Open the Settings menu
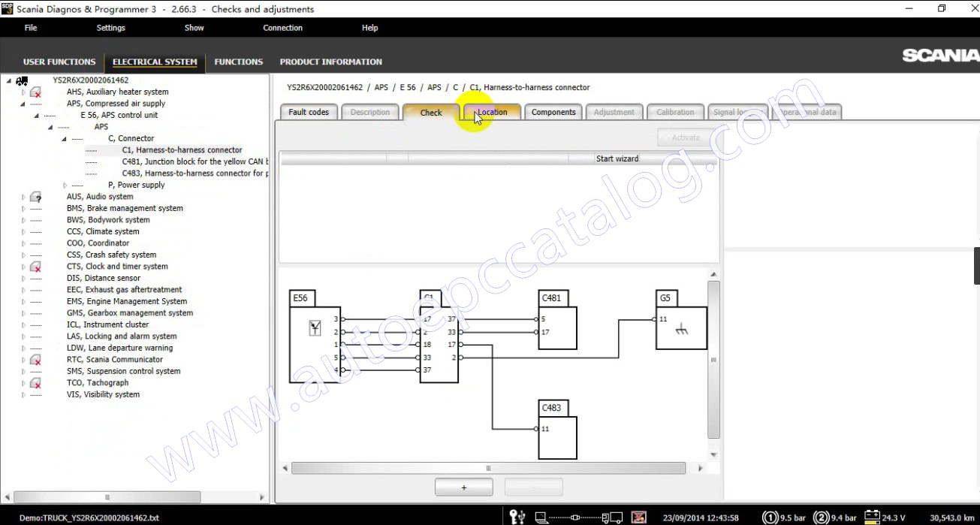Screen dimensions: 980x525 pyautogui.click(x=111, y=28)
